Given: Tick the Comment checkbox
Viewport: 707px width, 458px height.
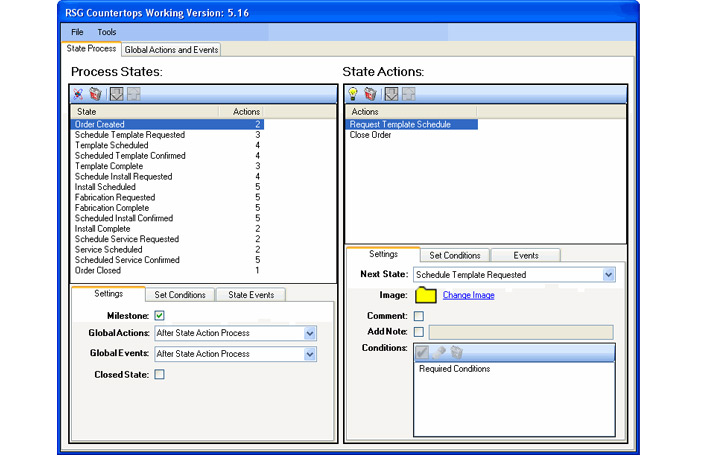Looking at the screenshot, I should (419, 316).
